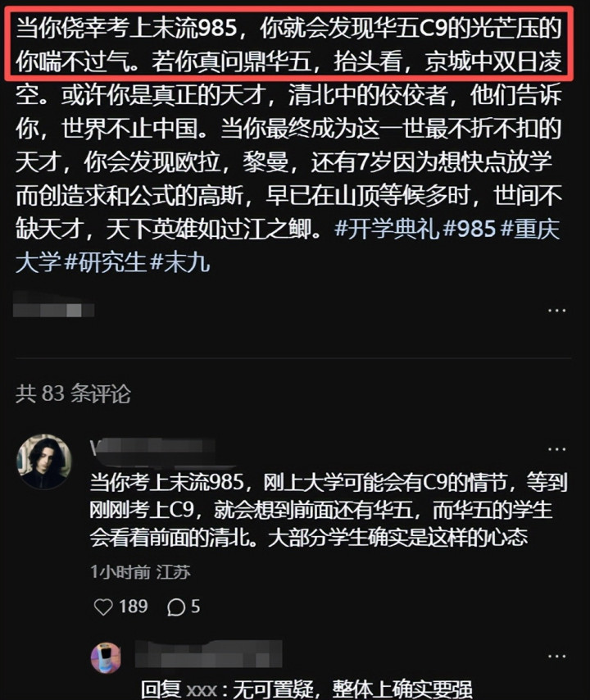Open the #研究生 hashtag
This screenshot has height=700, width=590.
[x=106, y=262]
